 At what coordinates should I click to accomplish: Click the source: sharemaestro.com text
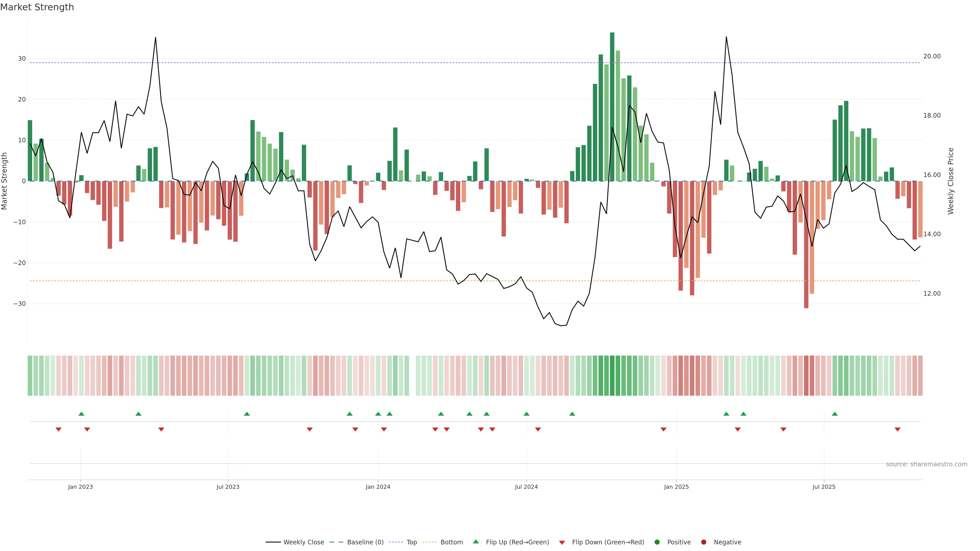pyautogui.click(x=926, y=464)
